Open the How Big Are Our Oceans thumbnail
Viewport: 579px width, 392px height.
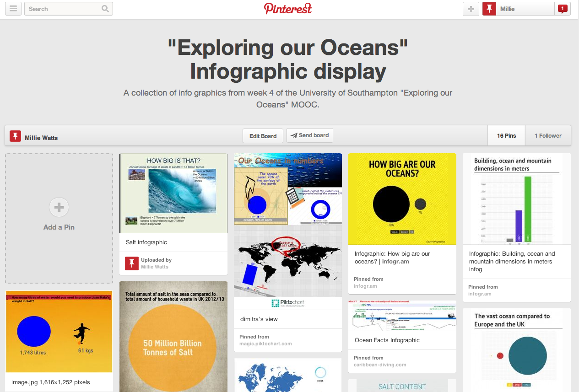coord(402,199)
